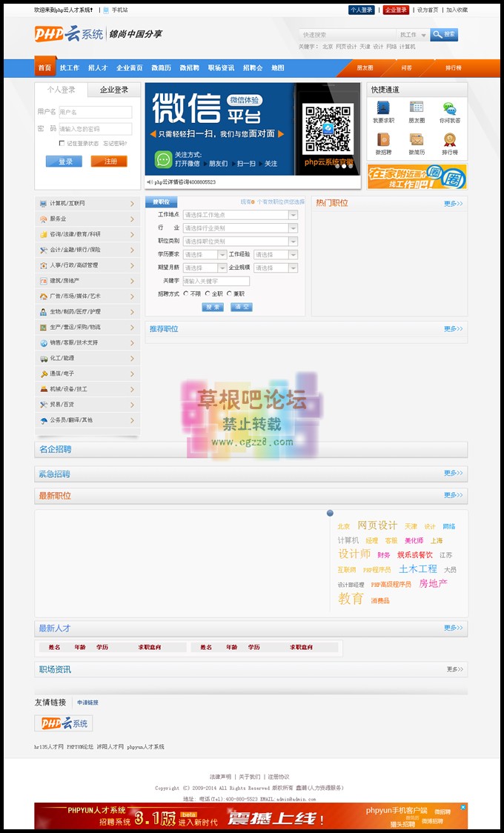The width and height of the screenshot is (504, 833).
Task: Click the middle banner carousel dot
Action: click(344, 166)
